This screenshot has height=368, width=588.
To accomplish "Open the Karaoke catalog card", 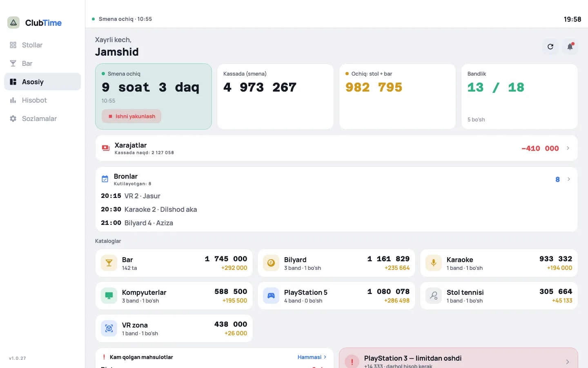I will click(x=499, y=263).
